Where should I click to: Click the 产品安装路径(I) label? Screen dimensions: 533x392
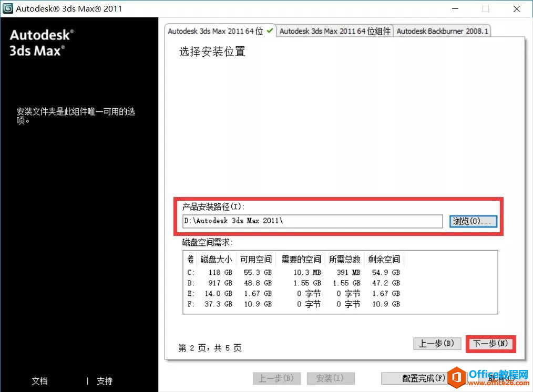pos(213,207)
